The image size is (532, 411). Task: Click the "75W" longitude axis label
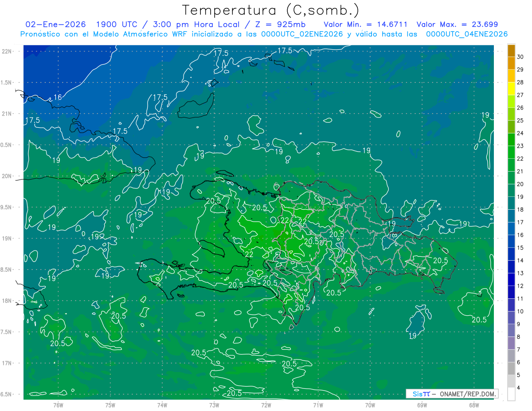(110, 405)
